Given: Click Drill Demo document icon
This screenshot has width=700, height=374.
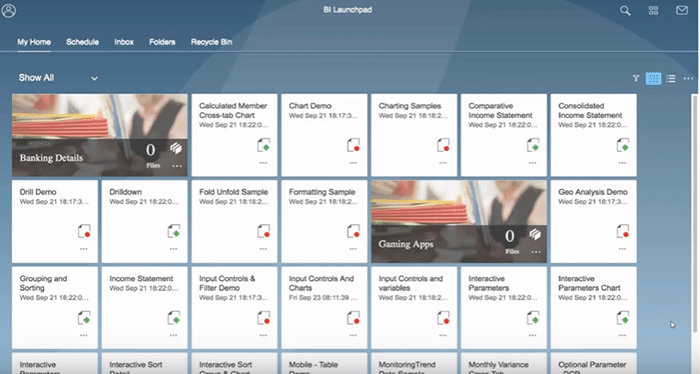Looking at the screenshot, I should [x=84, y=231].
